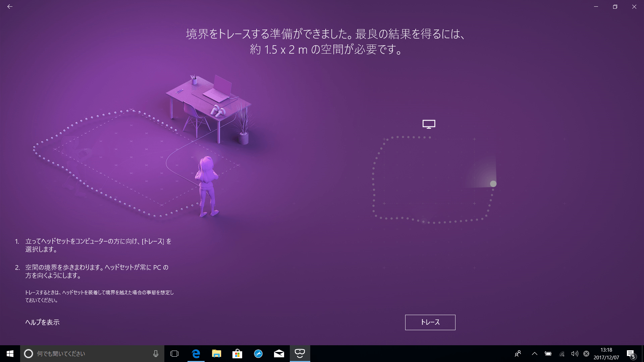Screen dimensions: 644x362
Task: Open the Mail app from the taskbar
Action: 279,354
